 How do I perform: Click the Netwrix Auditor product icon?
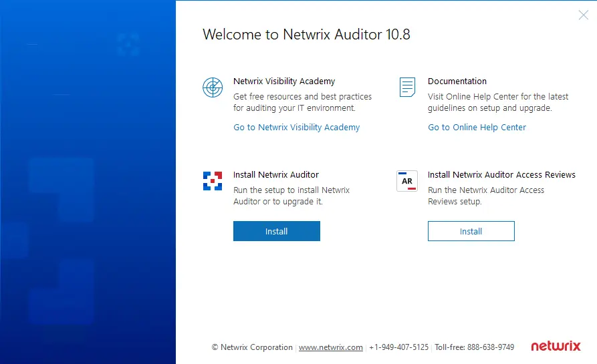coord(213,181)
